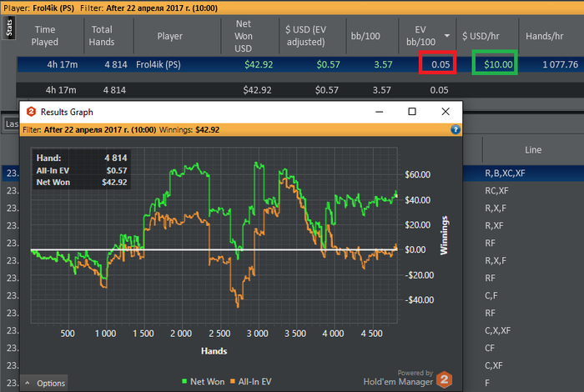Sort by bb/100 column header
This screenshot has width=584, height=392.
point(365,36)
